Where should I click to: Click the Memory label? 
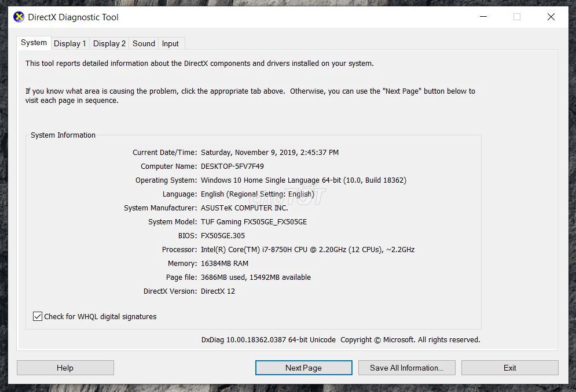click(x=182, y=264)
